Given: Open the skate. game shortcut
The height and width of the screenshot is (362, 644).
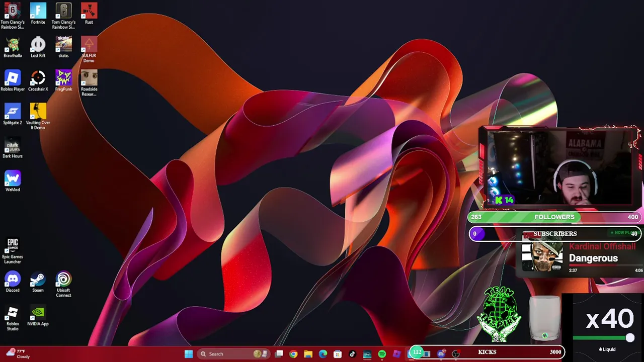Looking at the screenshot, I should pyautogui.click(x=63, y=47).
